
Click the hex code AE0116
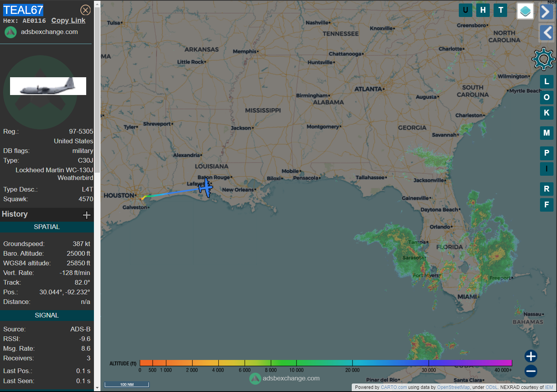pos(34,21)
